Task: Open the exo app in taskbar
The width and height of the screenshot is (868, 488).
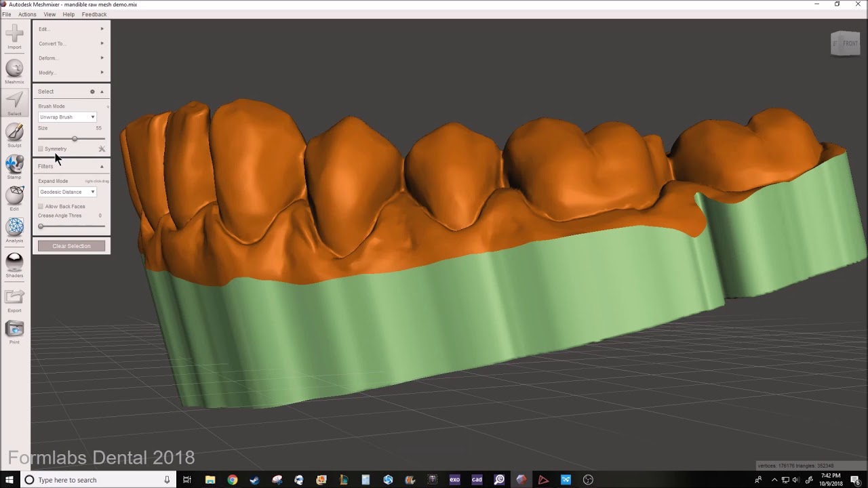Action: point(454,480)
